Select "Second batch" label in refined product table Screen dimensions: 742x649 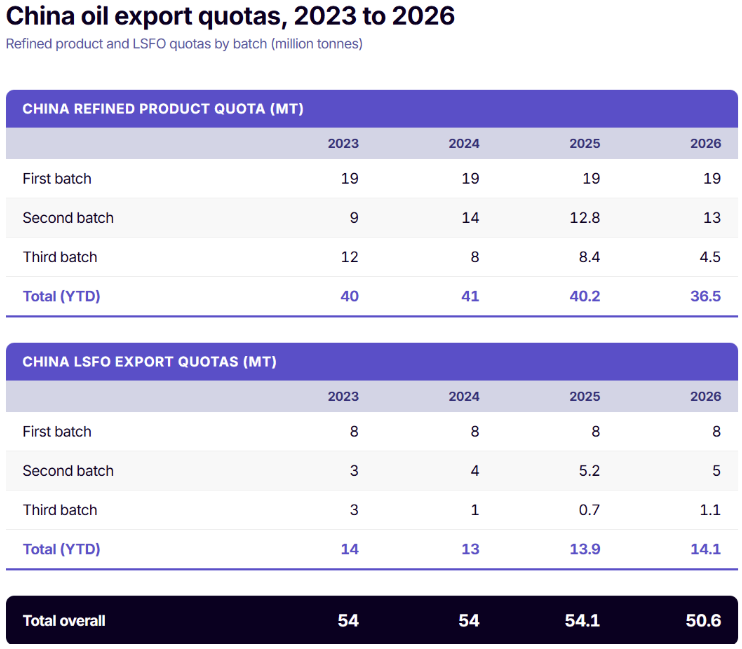click(68, 218)
